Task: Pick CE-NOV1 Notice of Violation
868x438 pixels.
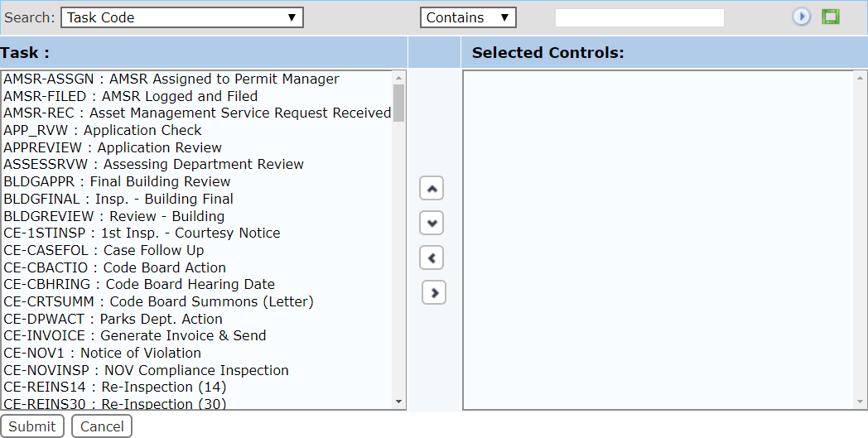Action: (x=102, y=354)
